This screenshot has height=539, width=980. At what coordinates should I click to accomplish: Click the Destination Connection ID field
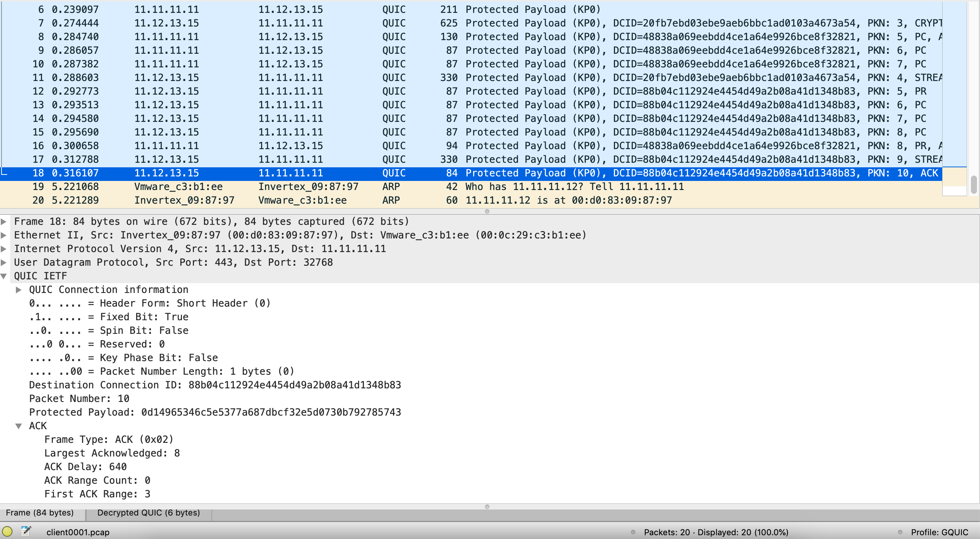pos(215,385)
